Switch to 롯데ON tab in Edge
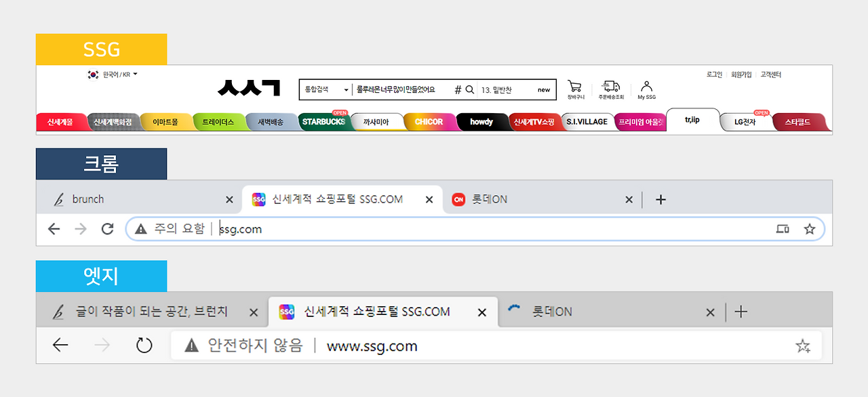Screen dimensions: 868x397 (x=610, y=312)
